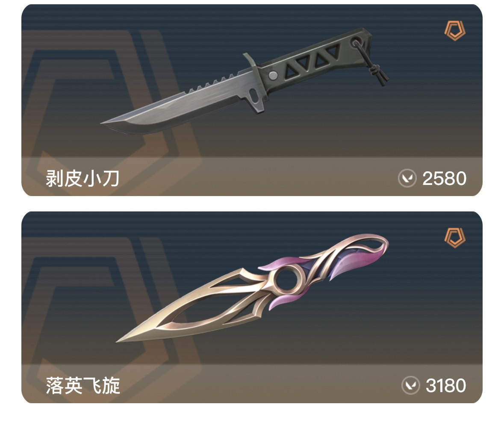Click the VP currency icon beside 2580

407,178
